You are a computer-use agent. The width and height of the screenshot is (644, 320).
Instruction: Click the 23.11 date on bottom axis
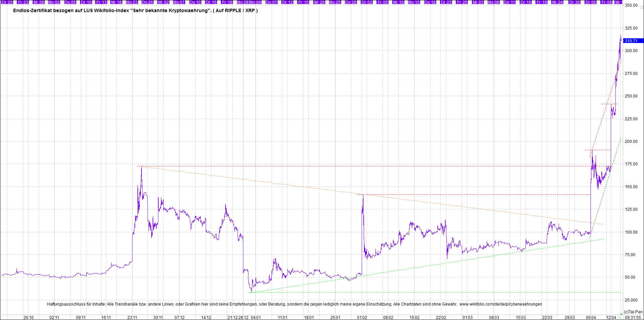(x=132, y=317)
